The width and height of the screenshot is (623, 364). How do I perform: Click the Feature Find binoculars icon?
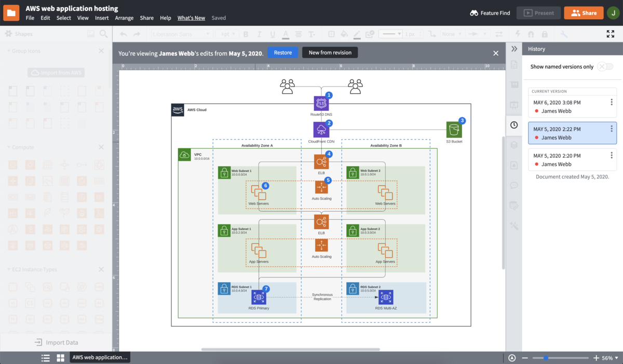point(473,13)
